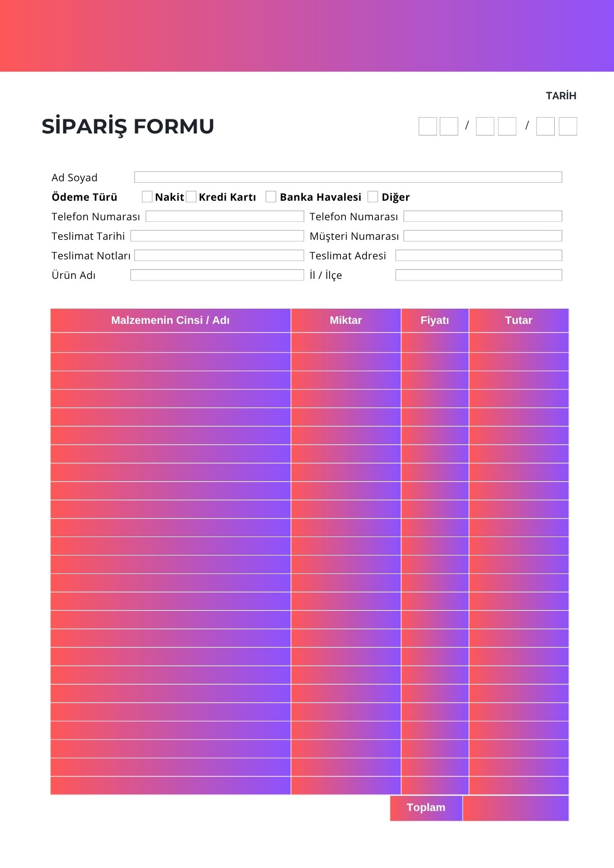Viewport: 614px width, 868px height.
Task: Select the Ürün Adı field
Action: 217,275
